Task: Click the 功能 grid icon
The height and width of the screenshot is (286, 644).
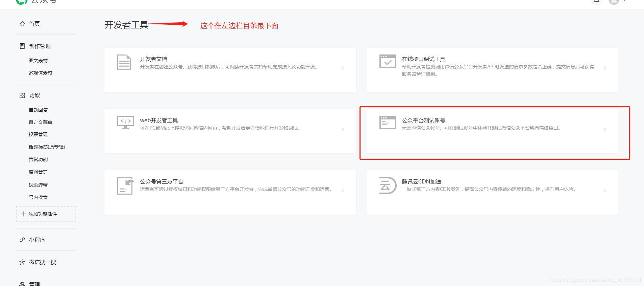Action: pyautogui.click(x=22, y=95)
